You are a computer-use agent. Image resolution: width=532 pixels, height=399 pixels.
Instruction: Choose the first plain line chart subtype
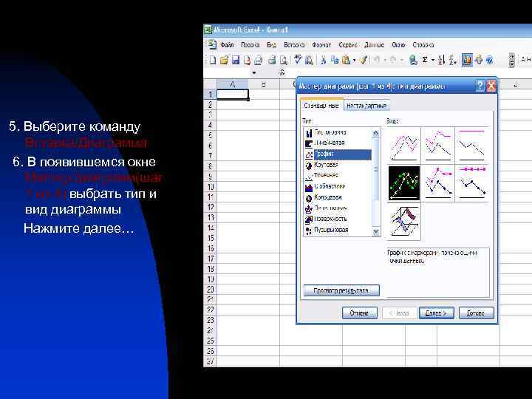pyautogui.click(x=403, y=146)
